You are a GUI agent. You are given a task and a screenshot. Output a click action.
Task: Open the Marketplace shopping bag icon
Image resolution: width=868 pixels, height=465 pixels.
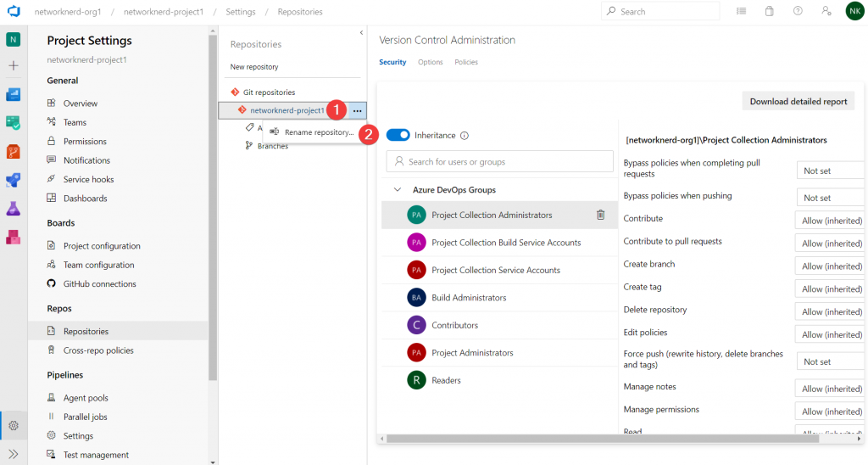pyautogui.click(x=770, y=11)
